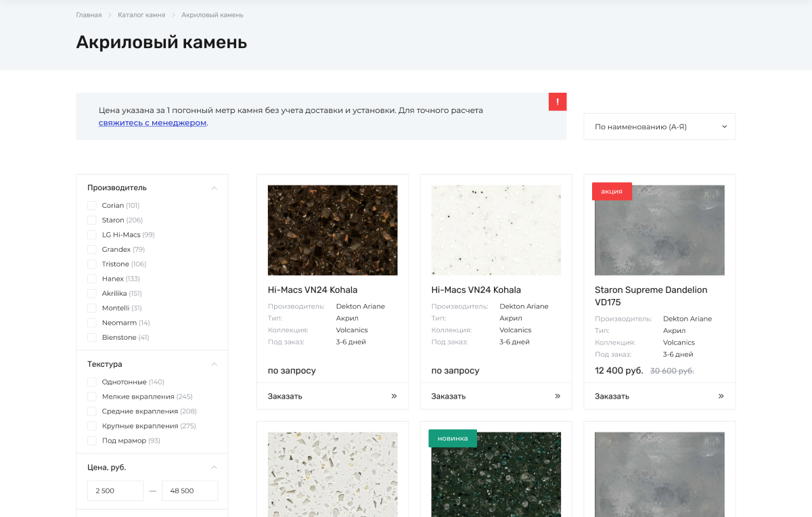Click the green 'новинка' badge

(x=453, y=438)
